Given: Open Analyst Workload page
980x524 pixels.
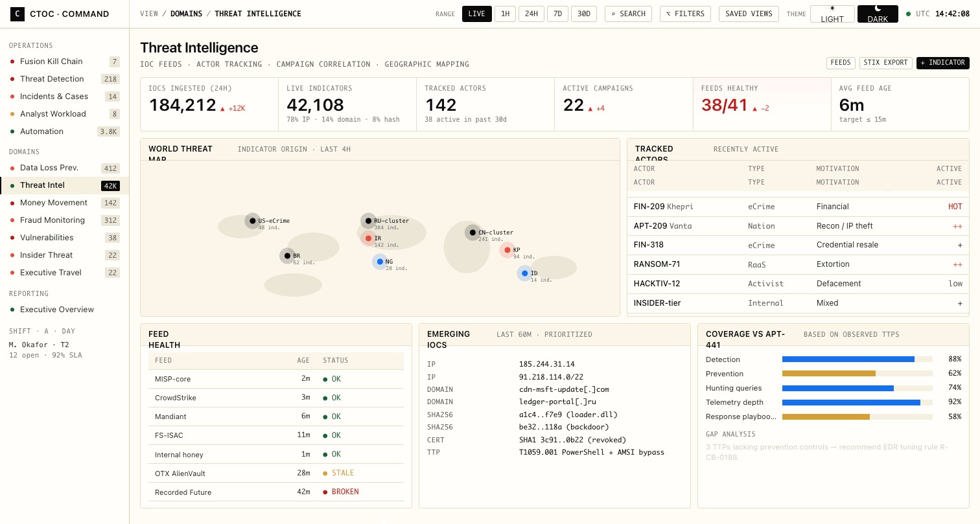Looking at the screenshot, I should point(65,114).
